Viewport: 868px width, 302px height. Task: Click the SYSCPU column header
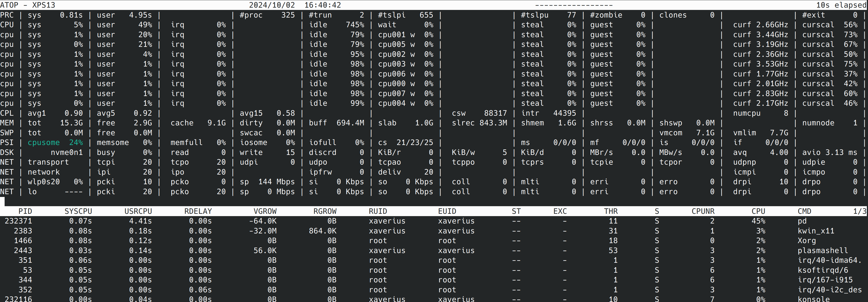click(x=78, y=211)
